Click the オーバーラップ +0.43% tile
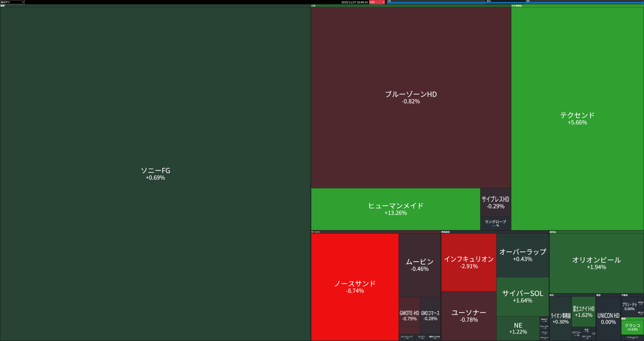Viewport: 644px width, 341px height. (x=523, y=255)
